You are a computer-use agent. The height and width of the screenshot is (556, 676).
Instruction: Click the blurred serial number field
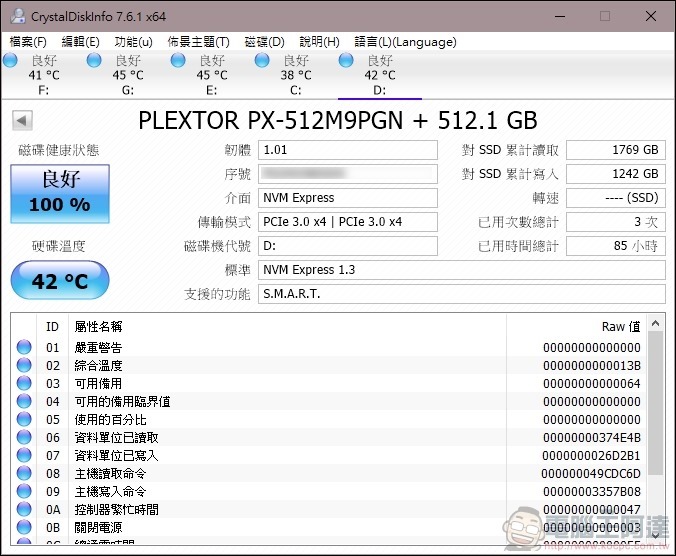pos(348,174)
